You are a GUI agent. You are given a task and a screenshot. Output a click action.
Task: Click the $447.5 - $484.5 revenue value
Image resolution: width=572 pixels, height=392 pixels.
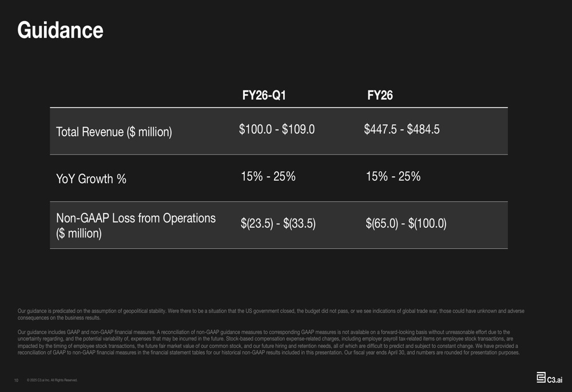(x=402, y=129)
